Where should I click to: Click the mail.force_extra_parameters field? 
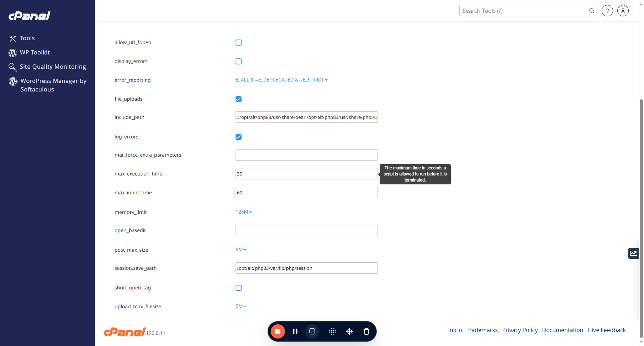click(307, 155)
